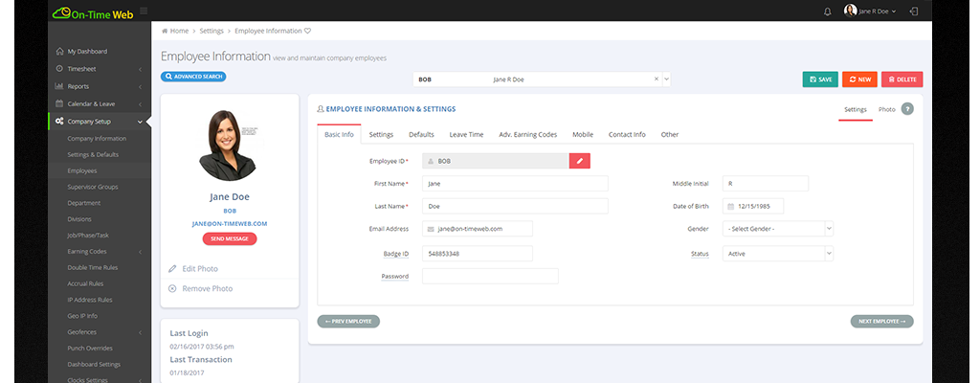Click the red Delete button
Screen dimensions: 980x383
click(902, 79)
